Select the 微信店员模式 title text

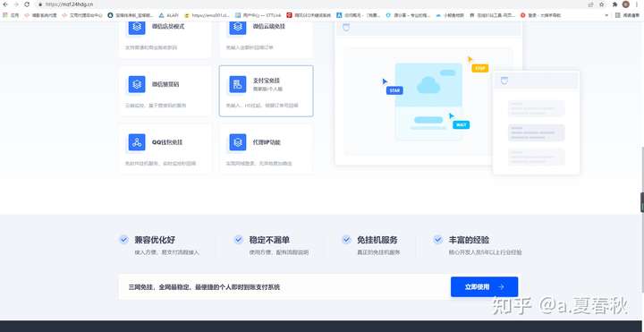(x=168, y=27)
